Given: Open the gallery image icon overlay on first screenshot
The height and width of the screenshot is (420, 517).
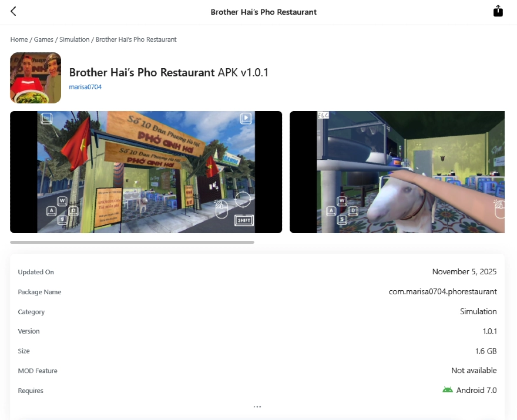Looking at the screenshot, I should (x=47, y=118).
